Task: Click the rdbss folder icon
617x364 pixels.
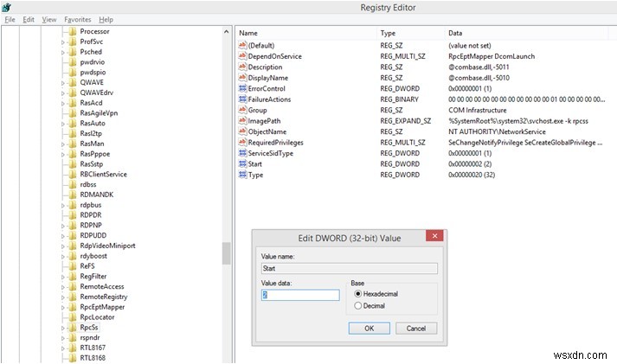Action: [73, 184]
